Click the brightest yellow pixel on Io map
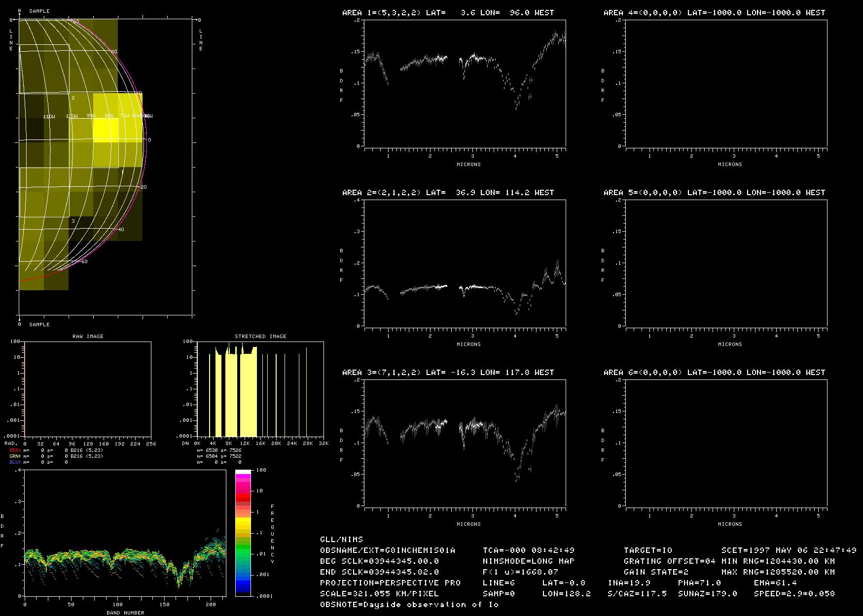 pyautogui.click(x=106, y=130)
